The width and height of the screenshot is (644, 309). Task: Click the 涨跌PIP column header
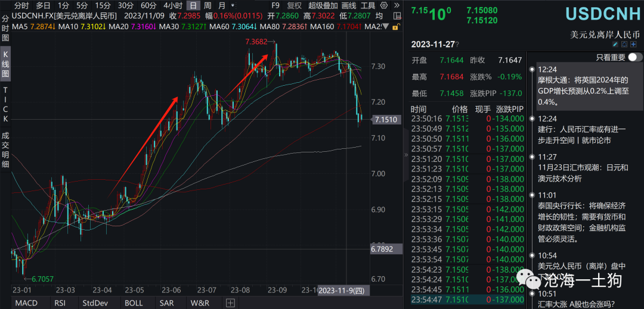509,109
